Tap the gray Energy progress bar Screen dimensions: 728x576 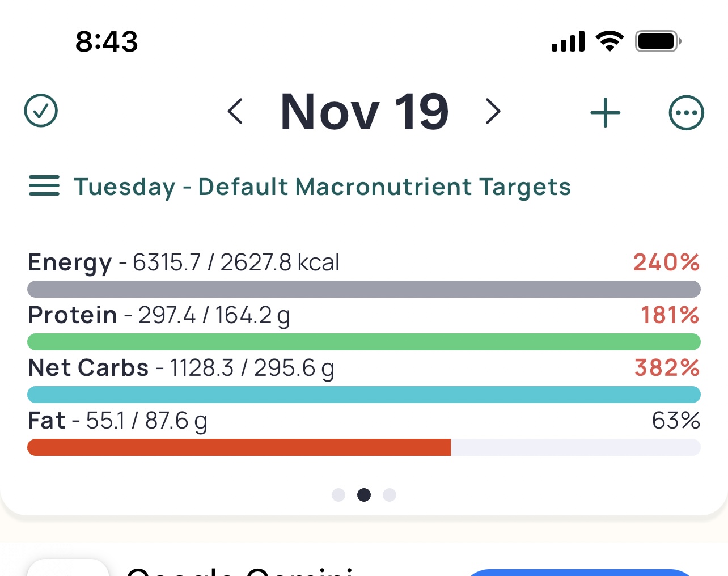(x=364, y=289)
